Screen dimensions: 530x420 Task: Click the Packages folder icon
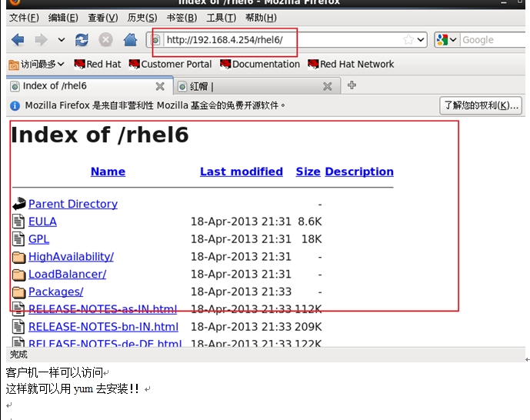tap(19, 292)
